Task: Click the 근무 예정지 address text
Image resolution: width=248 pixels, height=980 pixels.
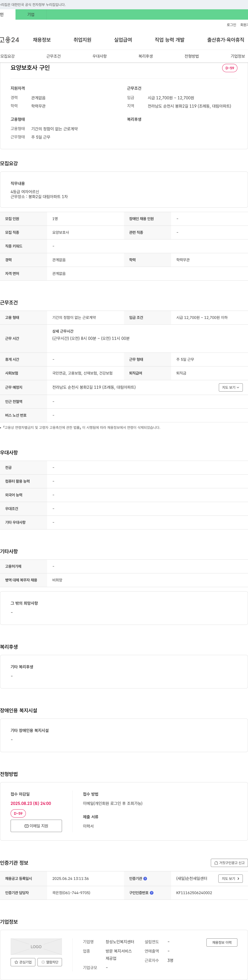Action: point(94,387)
